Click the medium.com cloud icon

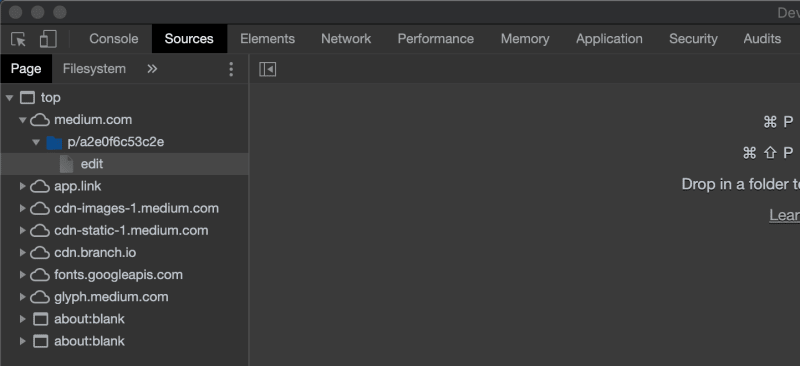[x=40, y=120]
